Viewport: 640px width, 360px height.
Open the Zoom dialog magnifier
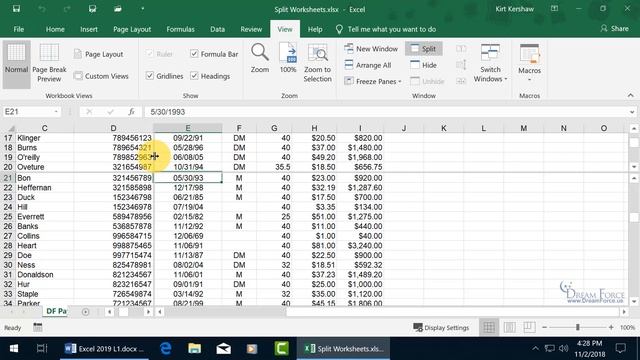pyautogui.click(x=260, y=59)
